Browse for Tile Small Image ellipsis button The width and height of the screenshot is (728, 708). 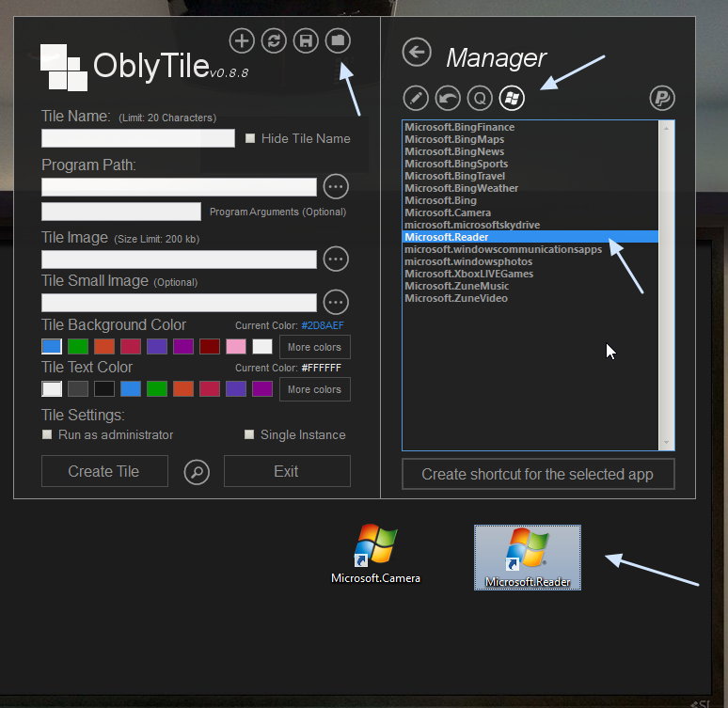click(x=336, y=302)
